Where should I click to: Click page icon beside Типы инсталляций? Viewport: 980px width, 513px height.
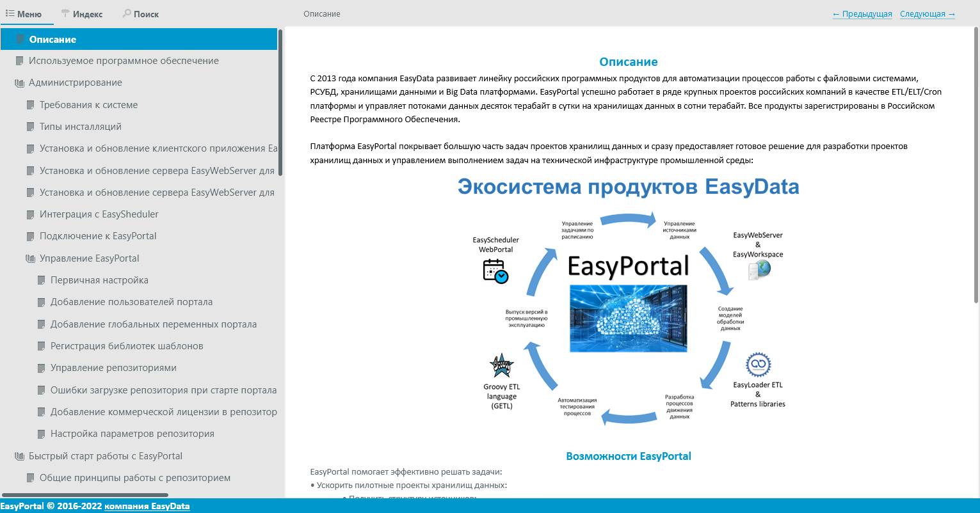[31, 127]
